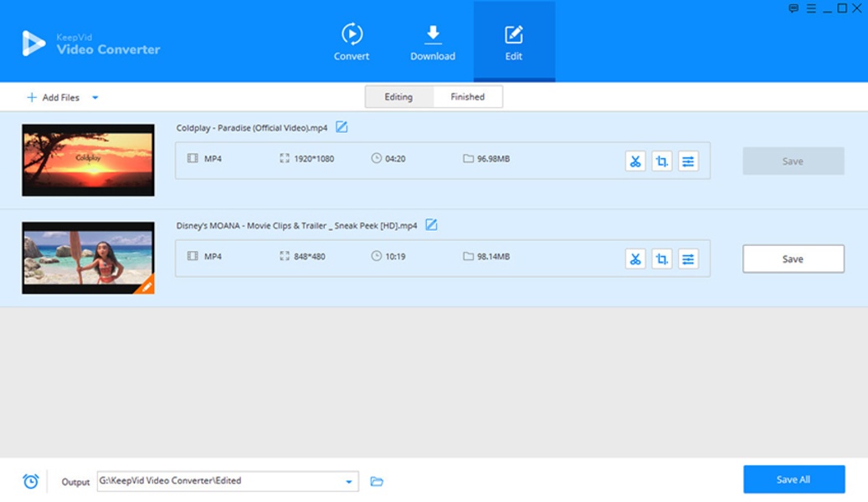Crop the Coldplay Paradise video

661,161
